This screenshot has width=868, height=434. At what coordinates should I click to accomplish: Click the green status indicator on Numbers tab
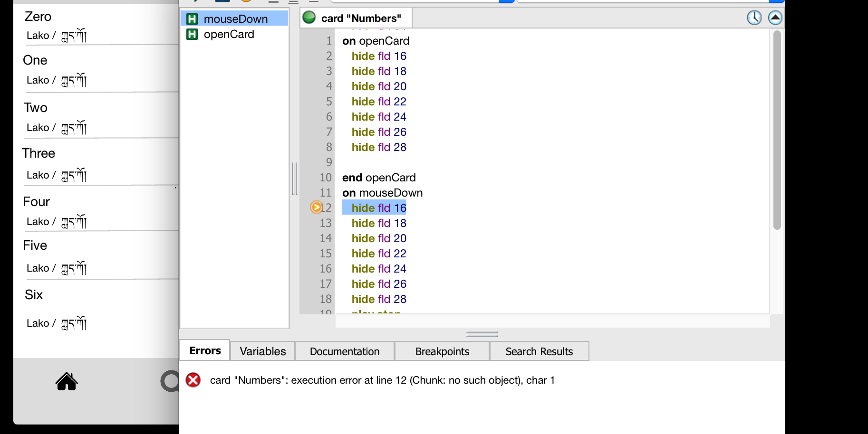tap(309, 18)
